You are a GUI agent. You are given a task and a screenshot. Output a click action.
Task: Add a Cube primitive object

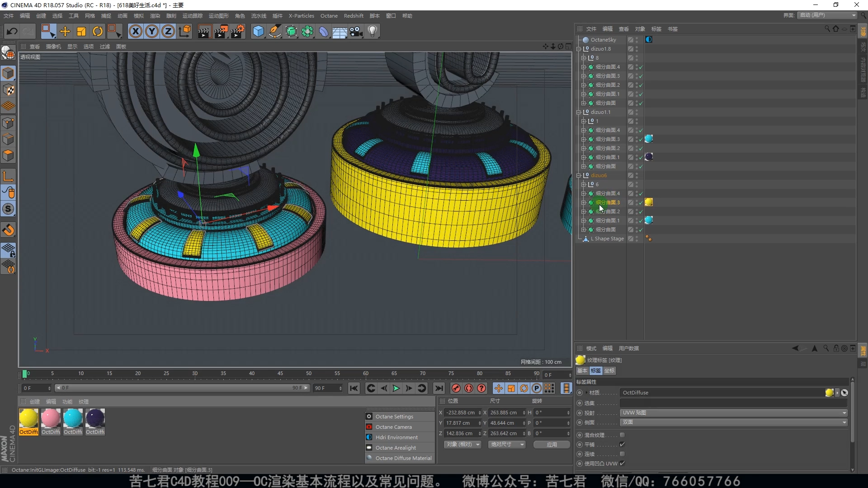(258, 31)
